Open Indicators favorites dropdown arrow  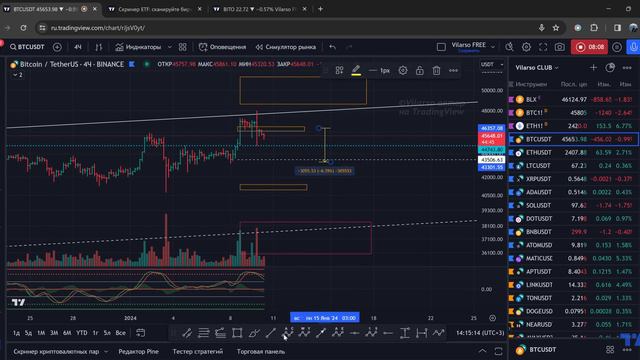tap(170, 47)
